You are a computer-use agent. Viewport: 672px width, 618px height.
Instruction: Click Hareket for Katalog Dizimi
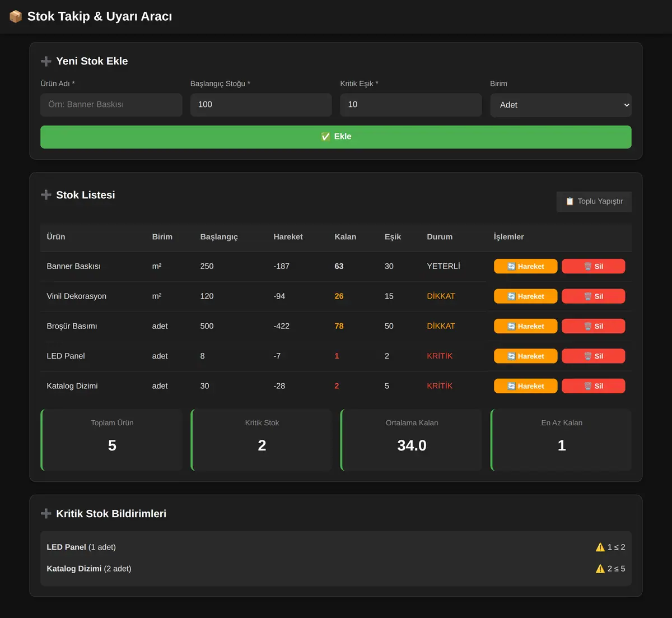click(x=526, y=386)
